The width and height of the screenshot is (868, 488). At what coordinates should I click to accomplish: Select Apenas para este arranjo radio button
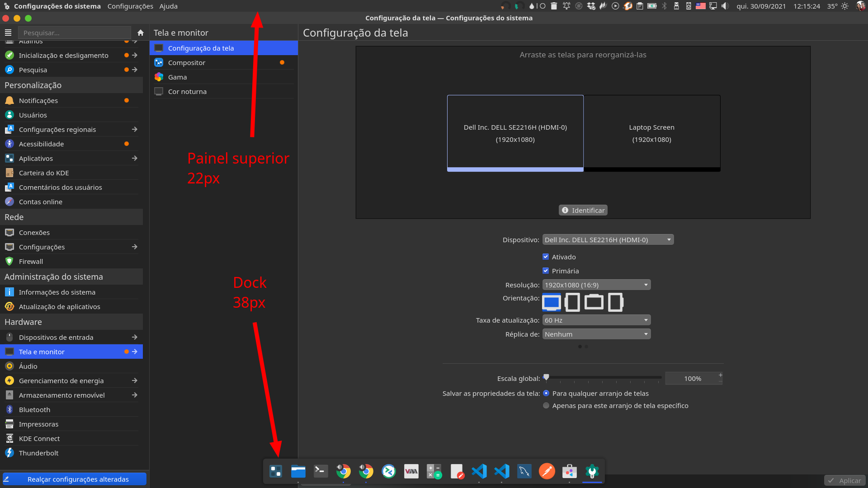(x=546, y=405)
